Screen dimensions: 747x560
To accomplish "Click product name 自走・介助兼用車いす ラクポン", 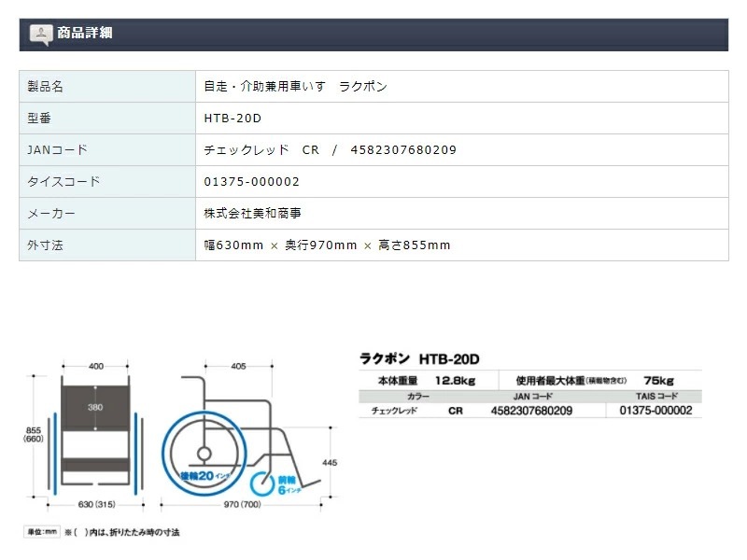I will (295, 87).
